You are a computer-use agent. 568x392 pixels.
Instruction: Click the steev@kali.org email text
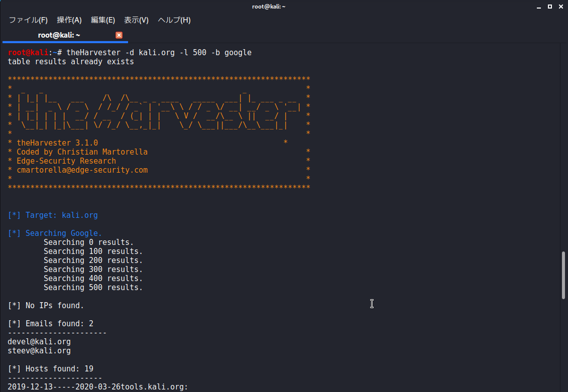click(x=39, y=351)
